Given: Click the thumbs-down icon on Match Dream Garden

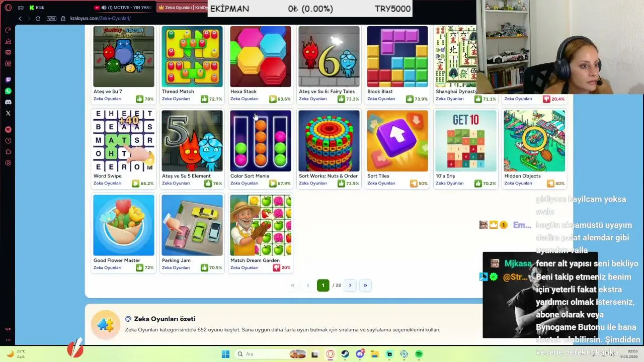Looking at the screenshot, I should coord(276,268).
